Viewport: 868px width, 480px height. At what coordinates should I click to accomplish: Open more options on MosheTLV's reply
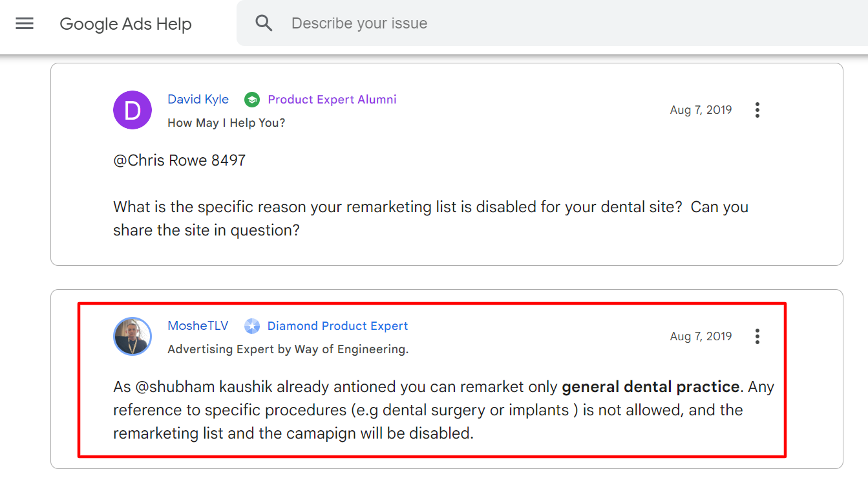(757, 336)
